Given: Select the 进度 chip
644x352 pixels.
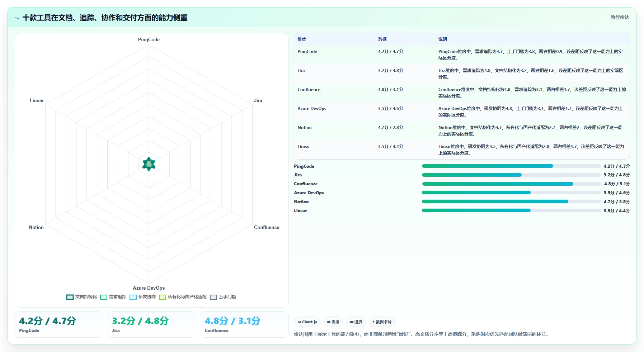Looking at the screenshot, I should (x=356, y=322).
